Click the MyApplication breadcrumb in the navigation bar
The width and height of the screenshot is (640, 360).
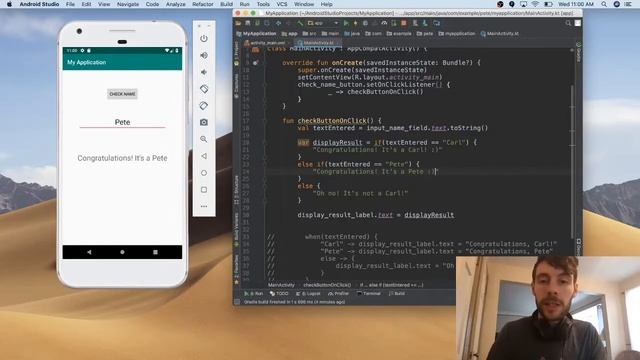pyautogui.click(x=256, y=33)
